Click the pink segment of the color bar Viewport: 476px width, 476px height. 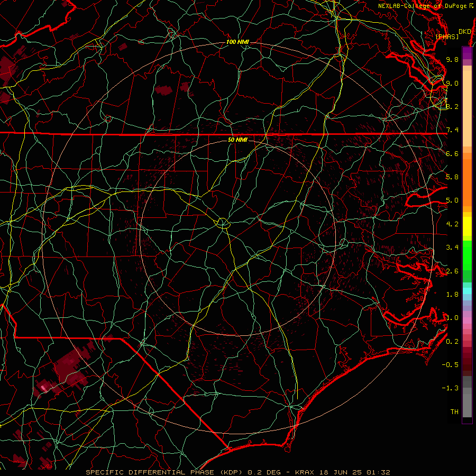pos(467,321)
